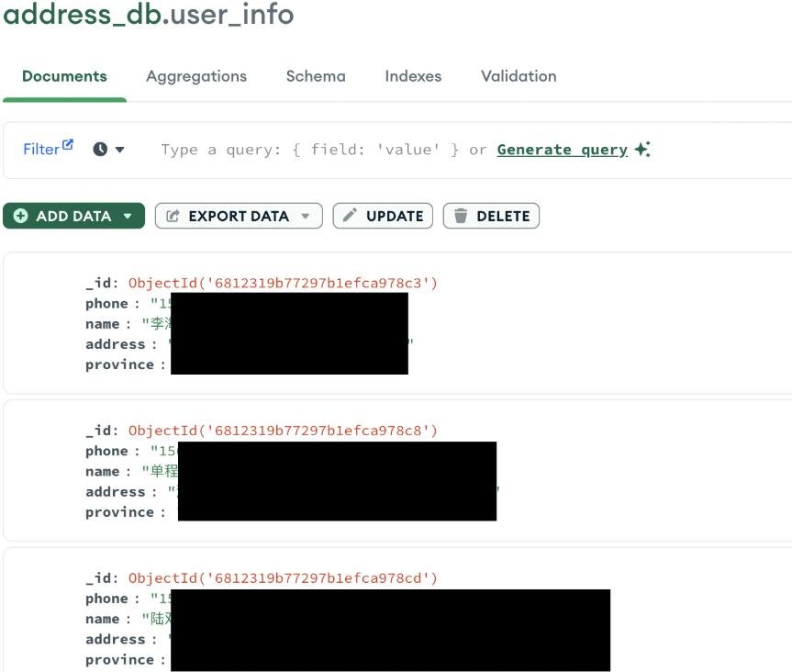
Task: Click the Generate query link
Action: [x=562, y=150]
